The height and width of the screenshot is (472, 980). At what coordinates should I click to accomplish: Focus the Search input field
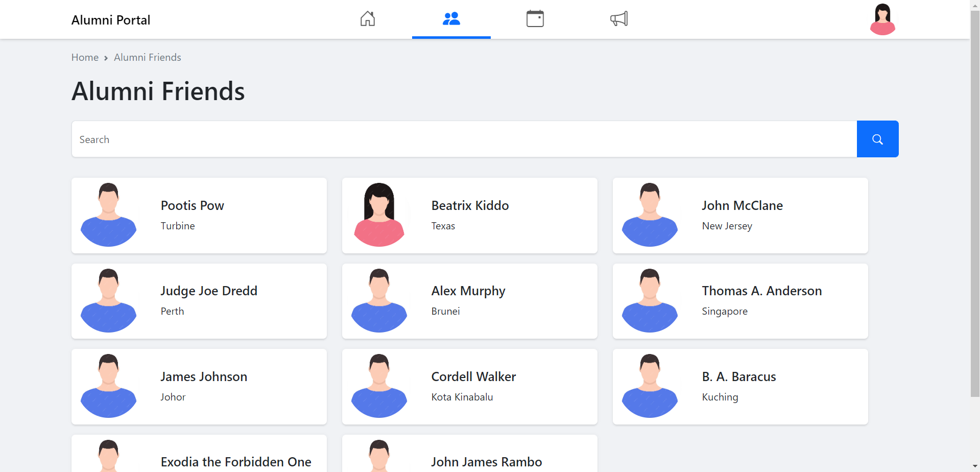pos(464,139)
